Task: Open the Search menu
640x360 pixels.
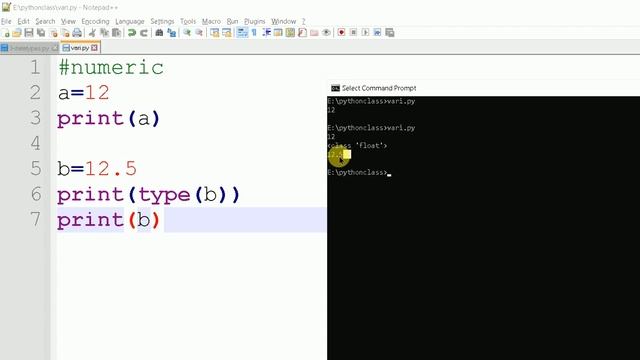Action: 45,21
